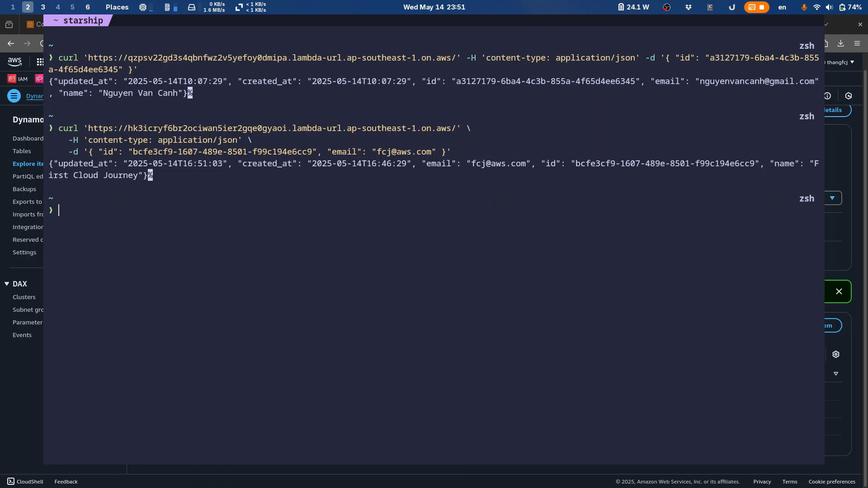Screen dimensions: 868x488
Task: Go forward in the browser
Action: [27, 43]
